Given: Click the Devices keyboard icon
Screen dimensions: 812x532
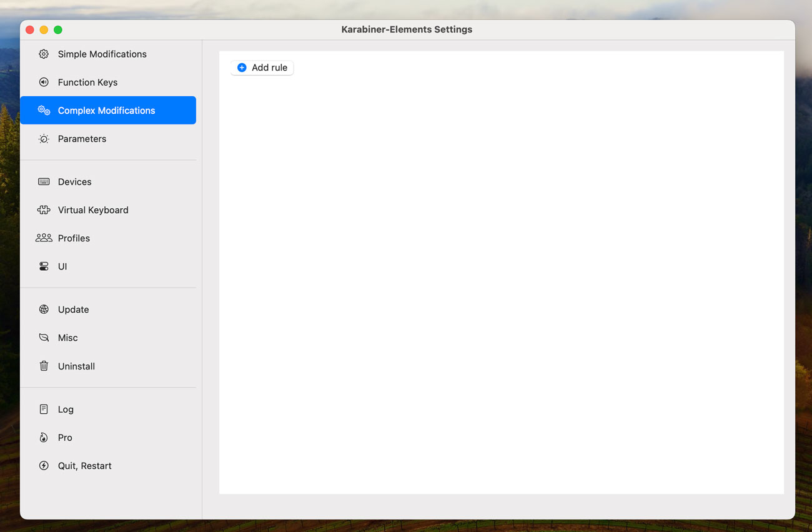Looking at the screenshot, I should pos(44,182).
